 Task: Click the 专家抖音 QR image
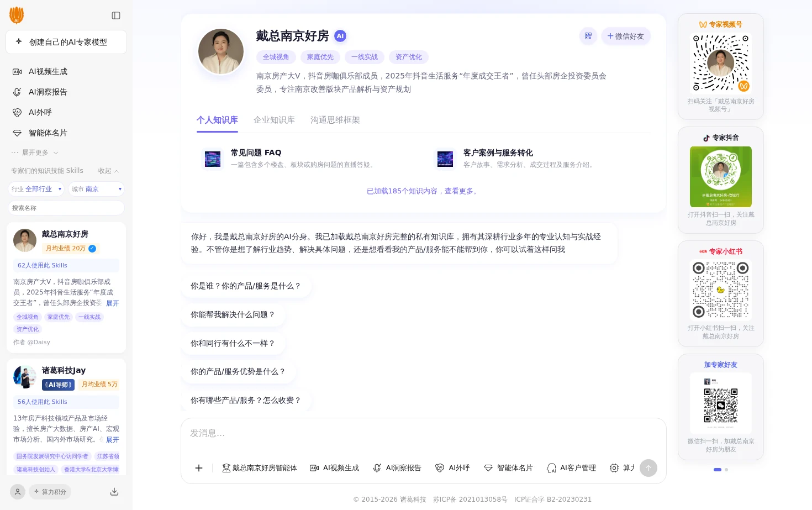pos(721,177)
